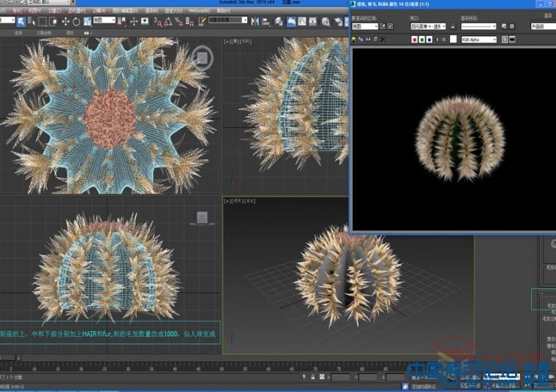The height and width of the screenshot is (392, 556).
Task: Choose the rectangular selection region tool
Action: pyautogui.click(x=42, y=22)
